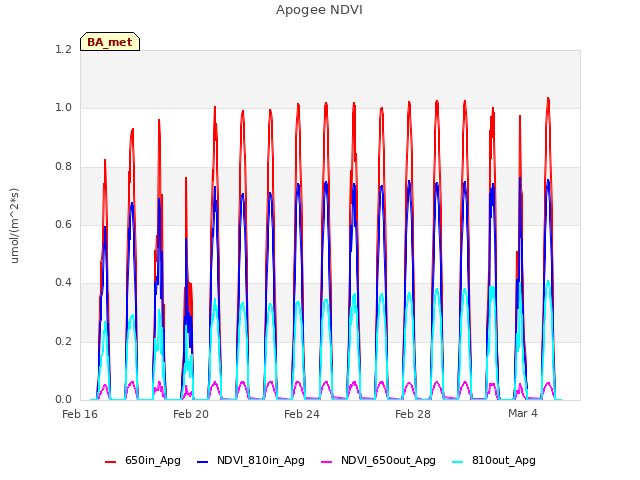Click the 0.8 y-axis tick label
Screen dimensions: 640x480
click(x=64, y=167)
